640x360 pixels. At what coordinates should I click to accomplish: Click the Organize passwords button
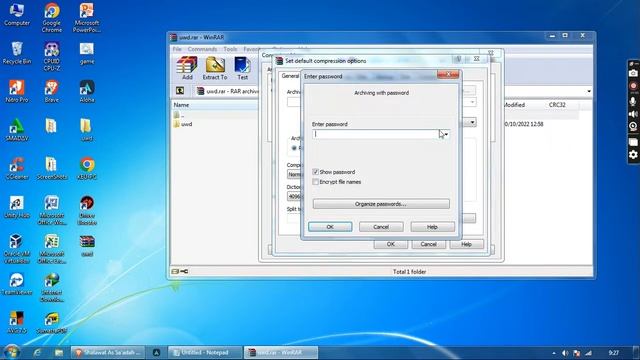pos(381,204)
